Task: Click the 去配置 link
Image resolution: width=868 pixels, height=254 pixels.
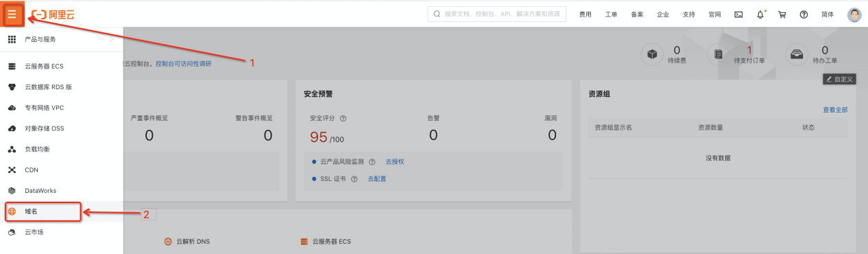Action: coord(377,178)
